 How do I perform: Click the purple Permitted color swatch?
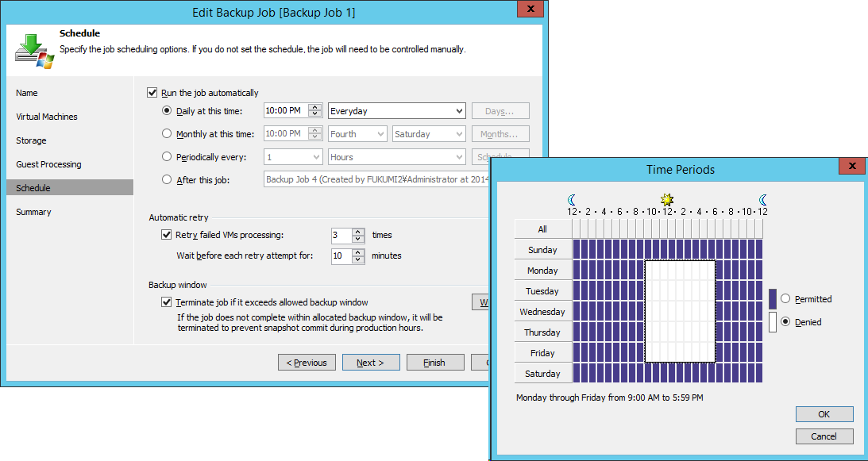pos(773,299)
